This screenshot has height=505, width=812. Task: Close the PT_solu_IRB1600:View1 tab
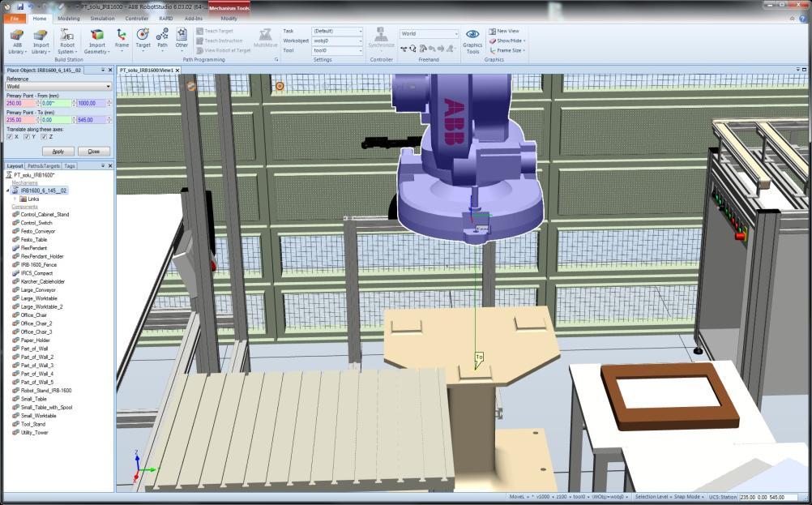(x=177, y=70)
